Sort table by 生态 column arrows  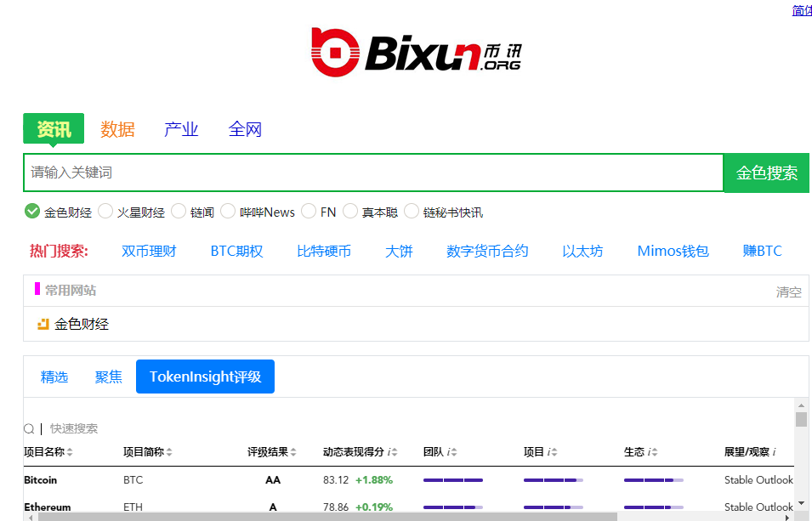[655, 452]
